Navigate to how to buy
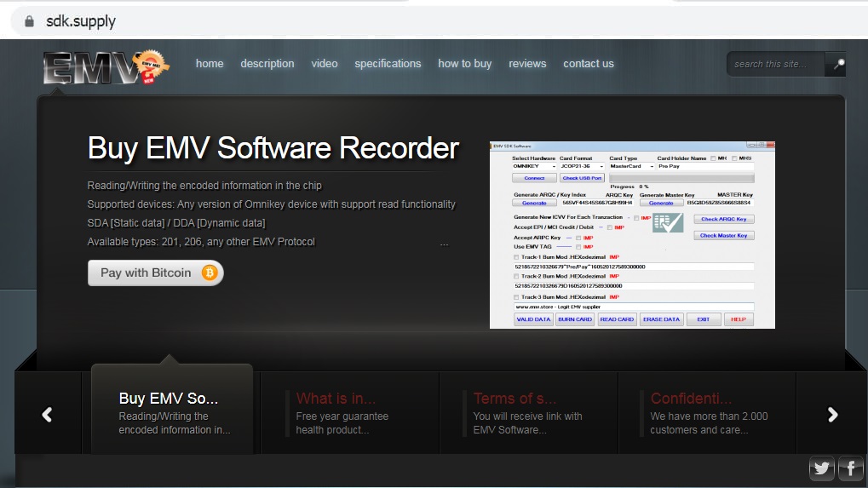The width and height of the screenshot is (868, 488). pos(464,64)
